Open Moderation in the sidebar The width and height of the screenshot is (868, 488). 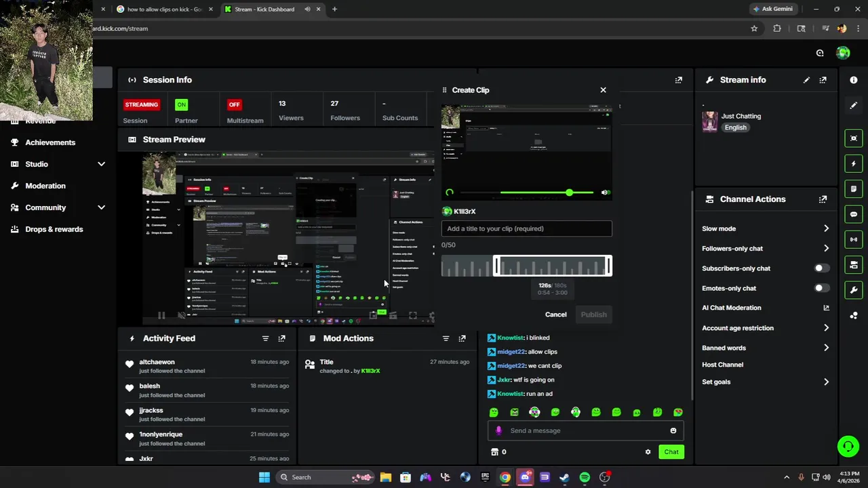[x=45, y=186]
